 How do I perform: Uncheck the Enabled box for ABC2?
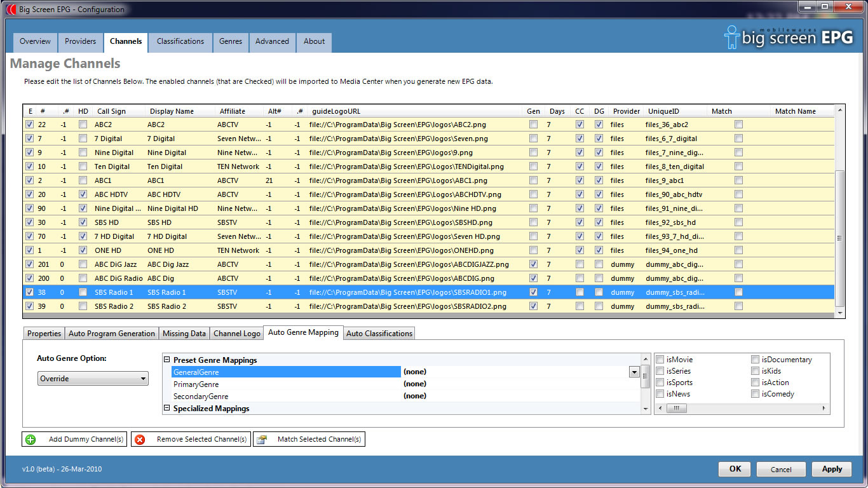pyautogui.click(x=29, y=125)
